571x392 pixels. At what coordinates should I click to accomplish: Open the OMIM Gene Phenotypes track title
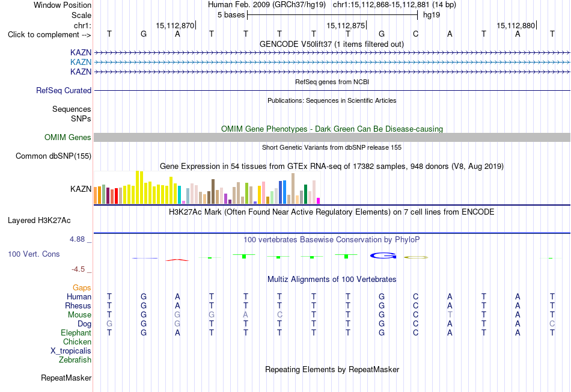(332, 129)
